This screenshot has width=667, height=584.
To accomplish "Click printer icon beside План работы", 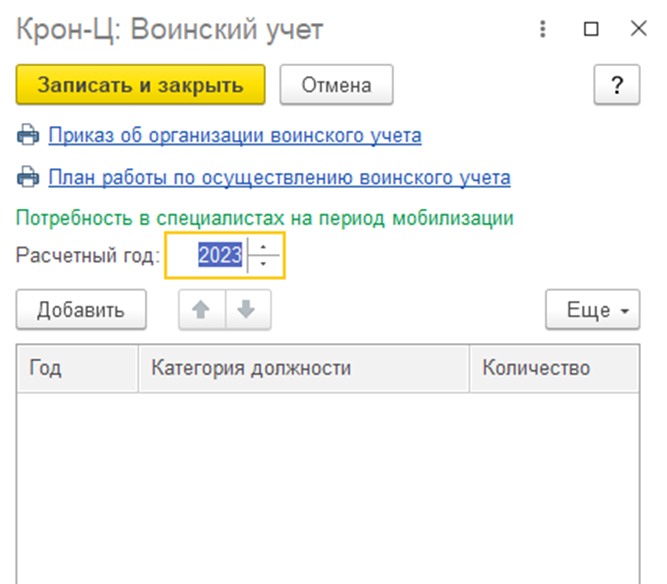I will click(x=28, y=177).
